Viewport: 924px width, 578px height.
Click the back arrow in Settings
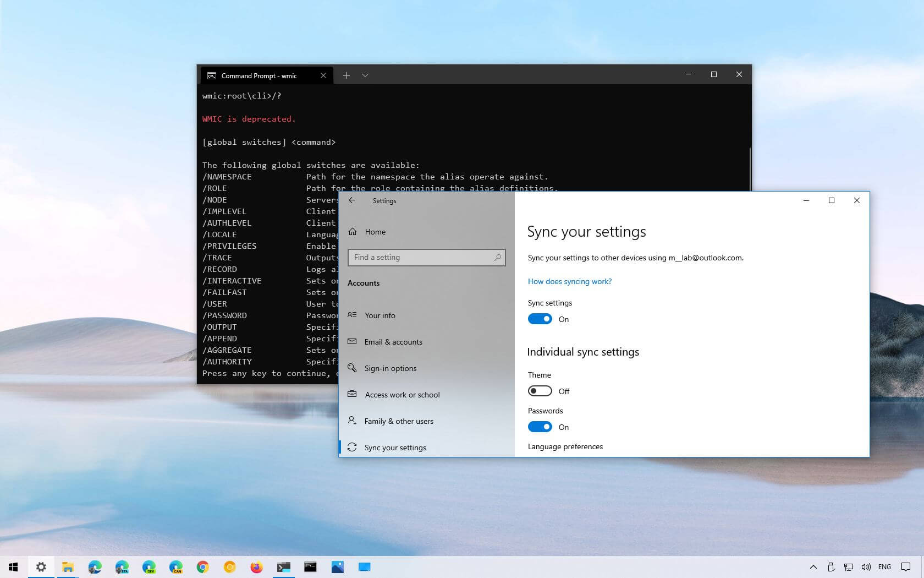point(353,200)
